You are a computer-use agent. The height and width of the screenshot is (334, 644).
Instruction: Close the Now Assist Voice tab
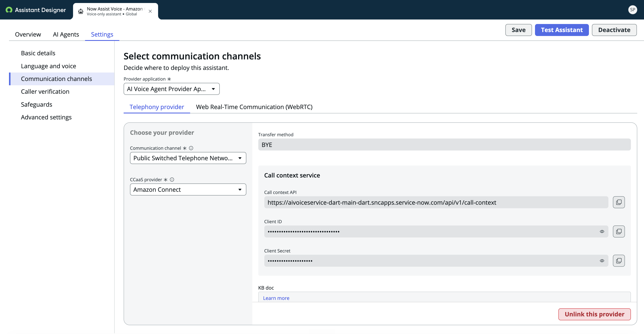[x=150, y=11]
